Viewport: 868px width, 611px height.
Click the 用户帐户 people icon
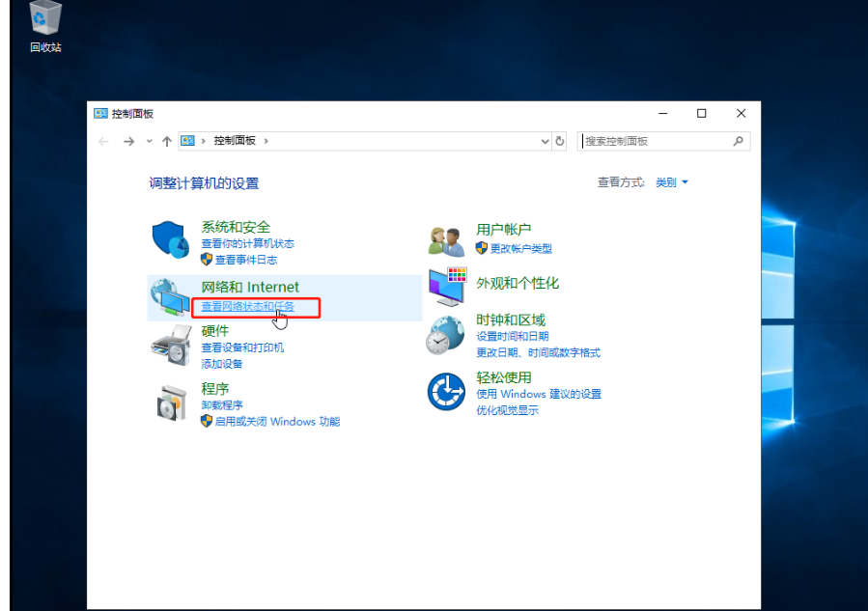[446, 239]
